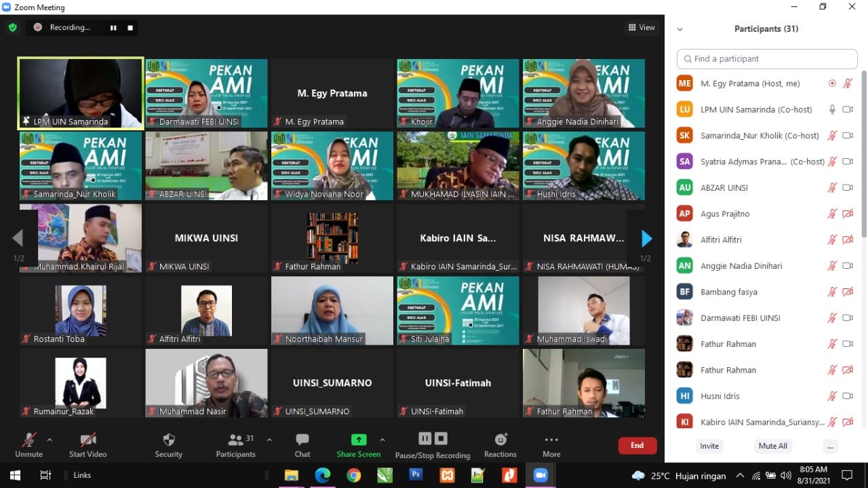
Task: Stop recording from the top indicator
Action: pyautogui.click(x=130, y=28)
